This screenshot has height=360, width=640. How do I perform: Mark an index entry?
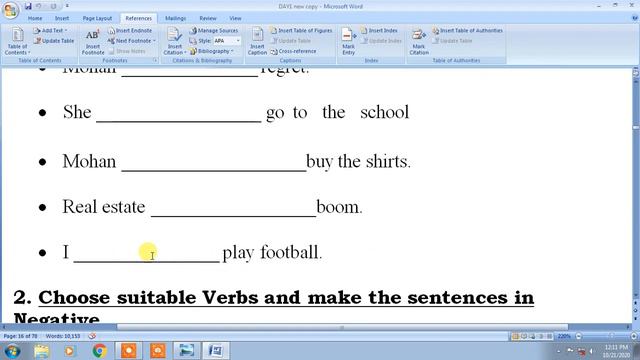coord(349,42)
